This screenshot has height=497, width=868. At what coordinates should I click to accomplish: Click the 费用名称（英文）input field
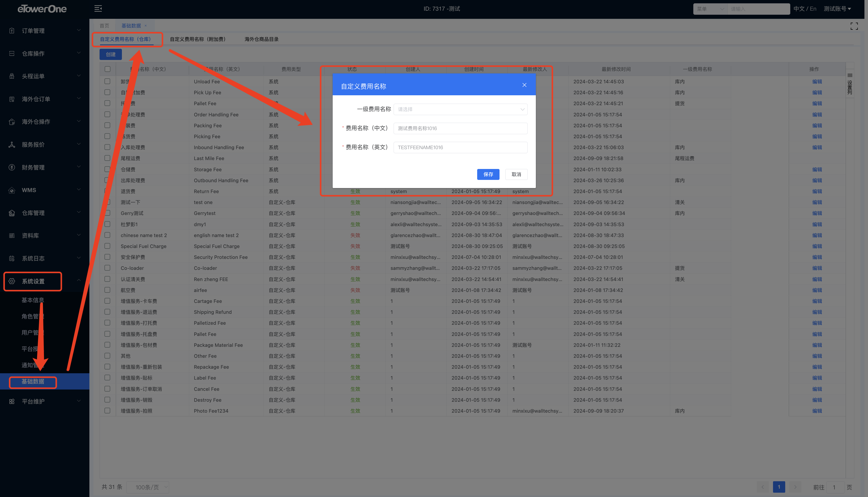(x=460, y=147)
